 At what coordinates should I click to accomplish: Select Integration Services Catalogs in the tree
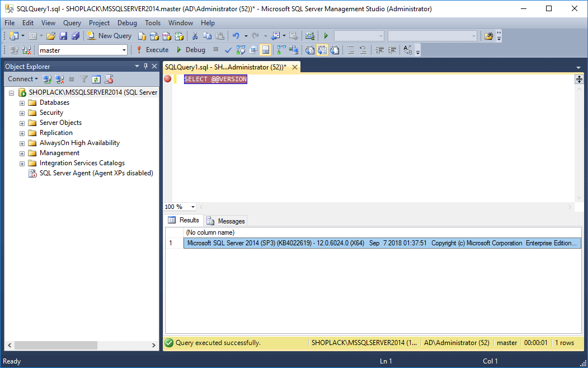pos(82,164)
